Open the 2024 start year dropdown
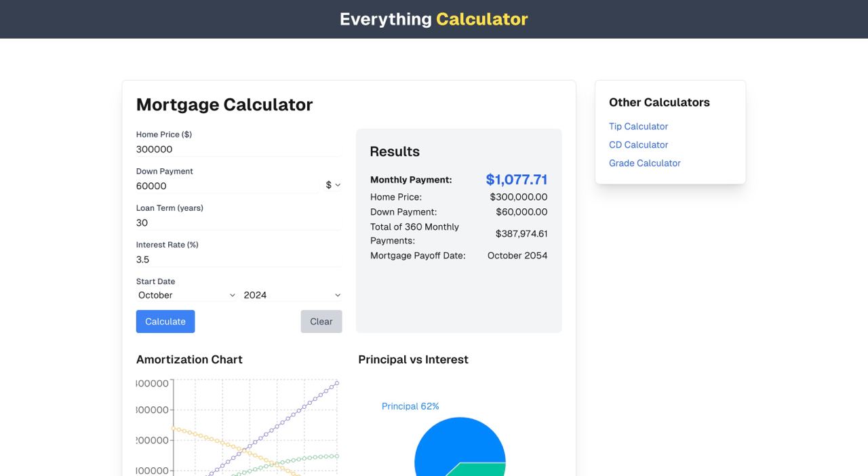Screen dimensions: 868x476 click(x=292, y=295)
